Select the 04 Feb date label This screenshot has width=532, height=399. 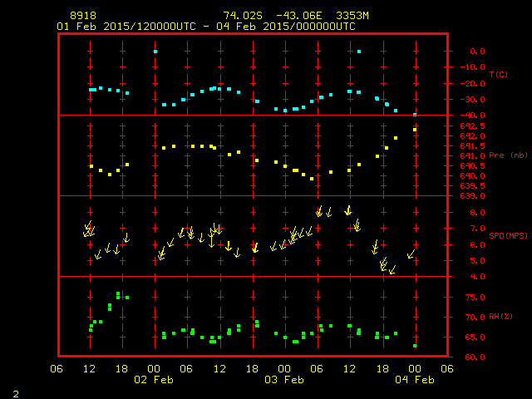pyautogui.click(x=414, y=380)
